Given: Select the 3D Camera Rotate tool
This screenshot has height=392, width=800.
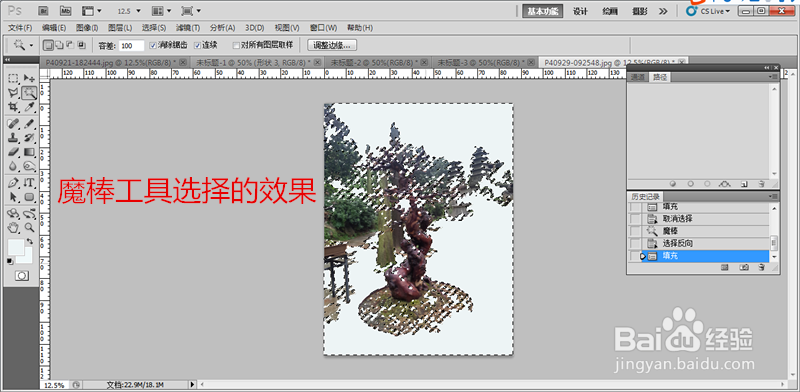Looking at the screenshot, I should (29, 214).
